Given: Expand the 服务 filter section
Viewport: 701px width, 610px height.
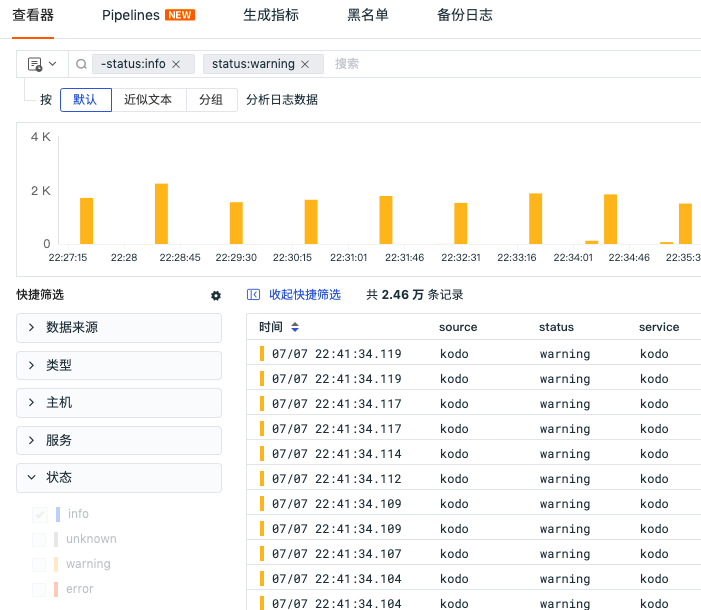Looking at the screenshot, I should coord(119,441).
